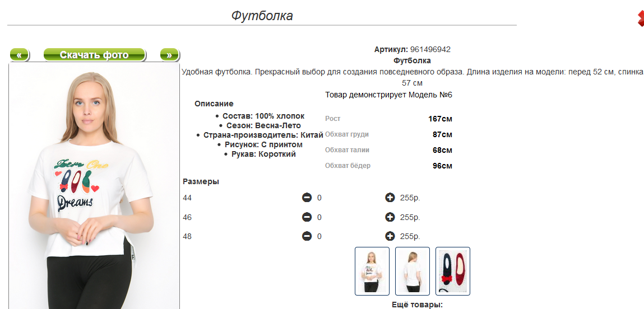Click the Ещё товары heading
This screenshot has width=644, height=309.
click(418, 305)
